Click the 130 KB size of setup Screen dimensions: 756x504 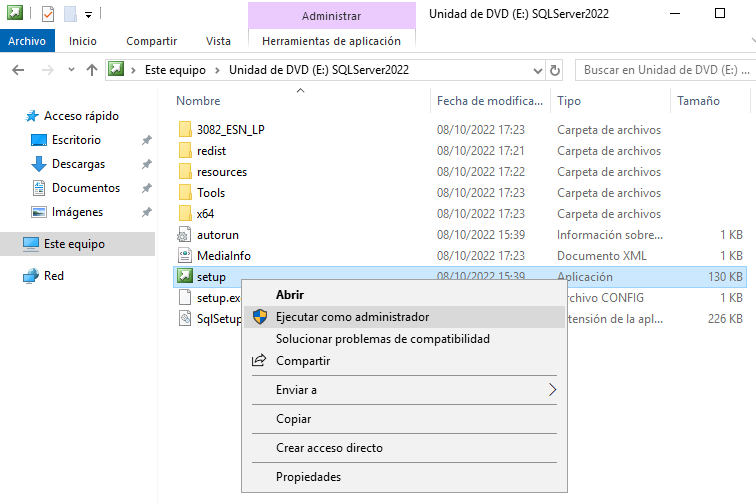point(725,277)
